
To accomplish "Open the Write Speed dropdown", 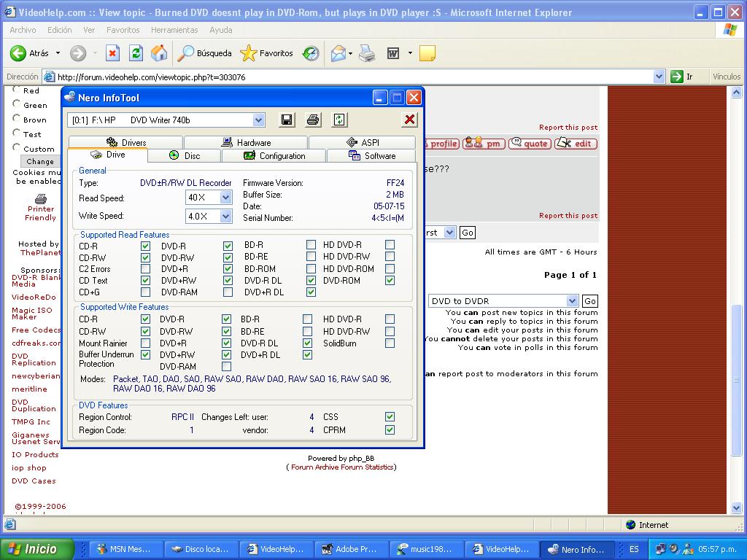I will coord(226,216).
